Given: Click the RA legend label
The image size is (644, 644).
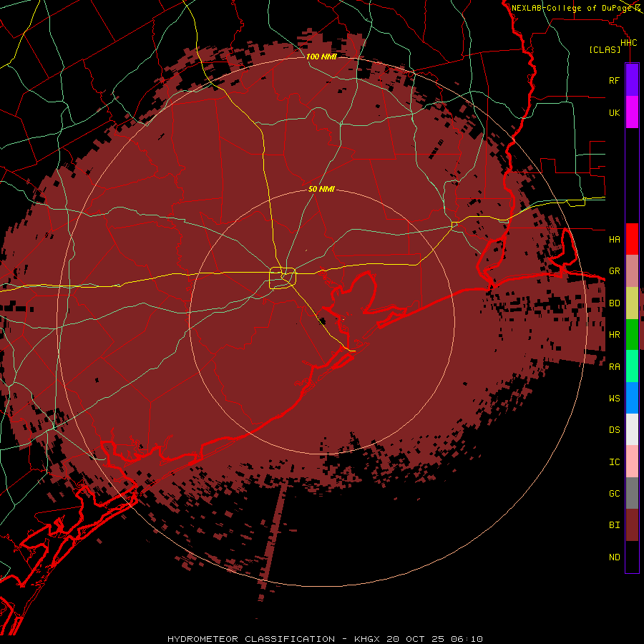Looking at the screenshot, I should [x=614, y=367].
